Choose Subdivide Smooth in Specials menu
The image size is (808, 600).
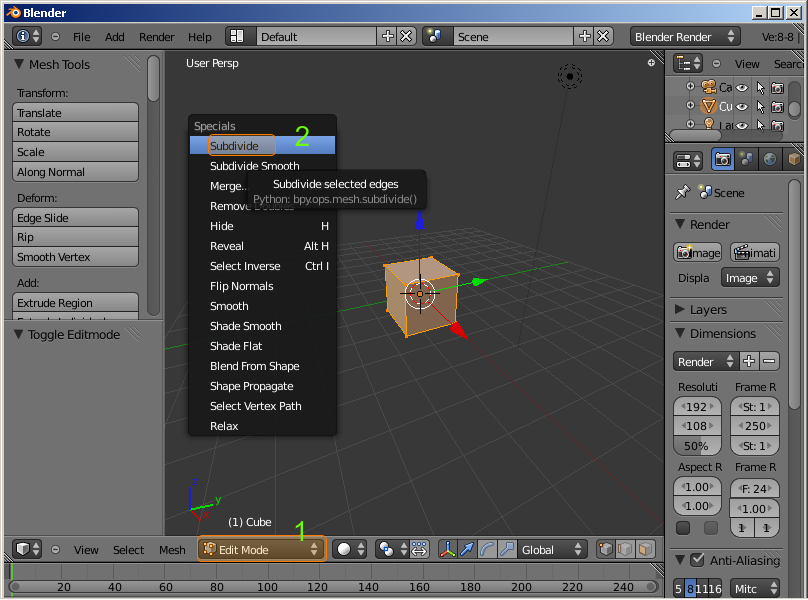click(x=262, y=165)
